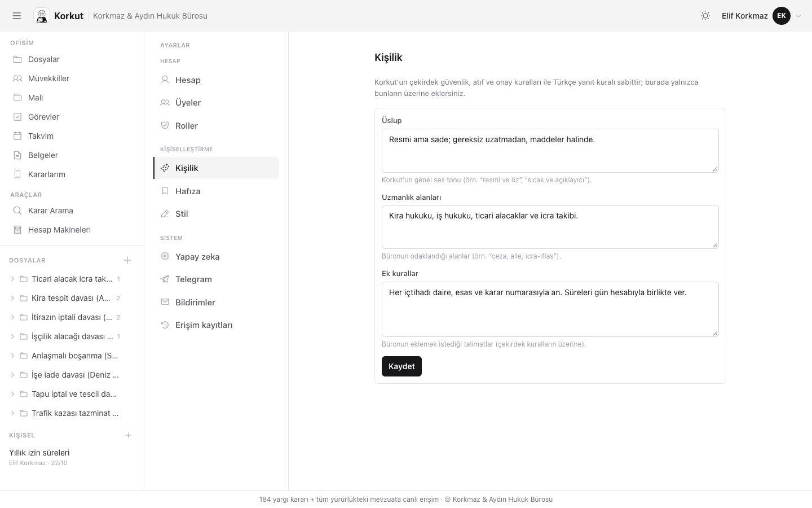The image size is (812, 508).
Task: Toggle the light/dark theme sun icon
Action: click(705, 16)
